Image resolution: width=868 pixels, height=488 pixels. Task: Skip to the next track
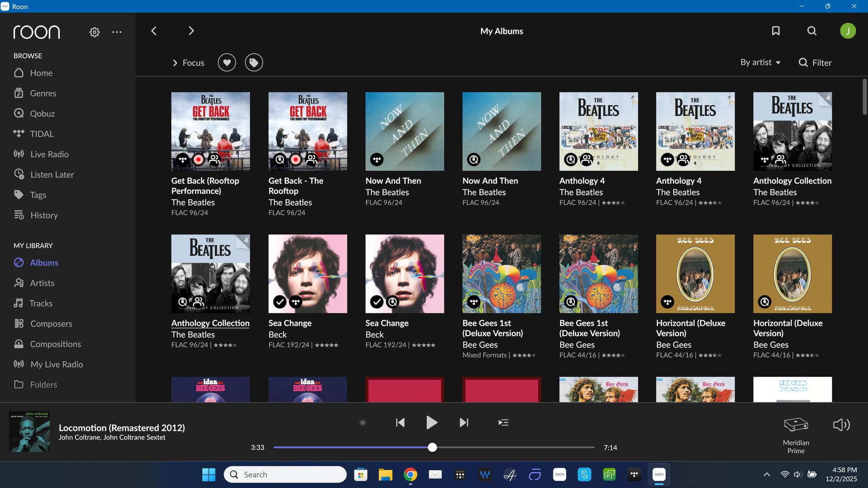(x=464, y=422)
